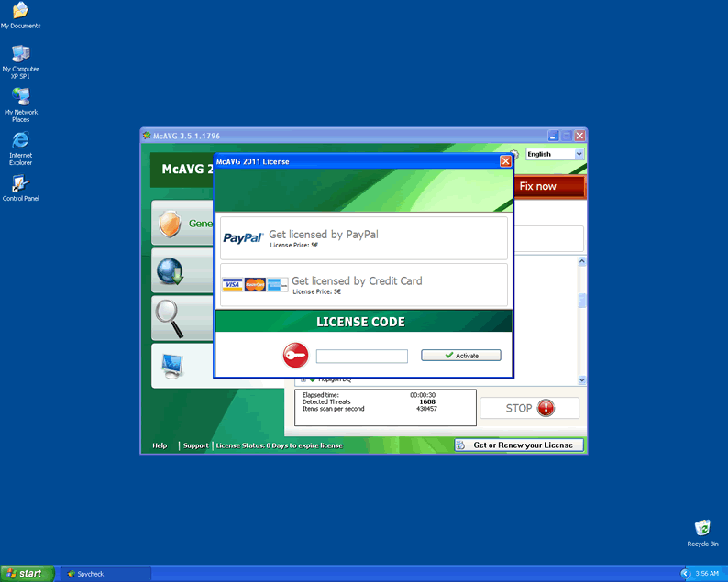This screenshot has width=728, height=582.
Task: Click the scan results scrollbar down arrow
Action: click(x=581, y=379)
